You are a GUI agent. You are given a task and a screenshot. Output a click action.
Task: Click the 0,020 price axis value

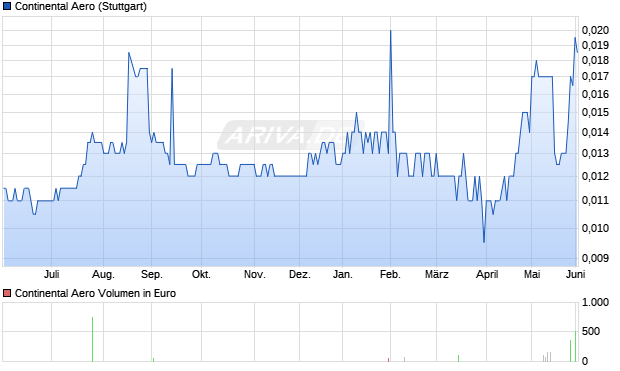[595, 30]
